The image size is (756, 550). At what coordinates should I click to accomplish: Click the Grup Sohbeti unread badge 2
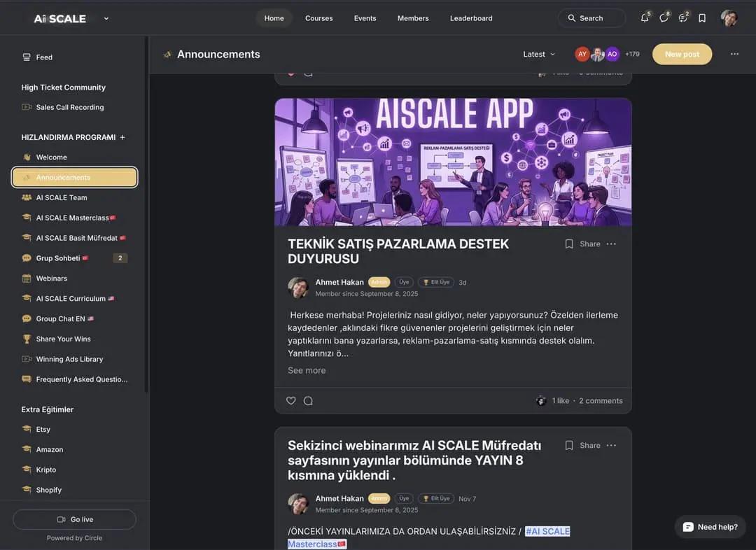click(x=120, y=258)
